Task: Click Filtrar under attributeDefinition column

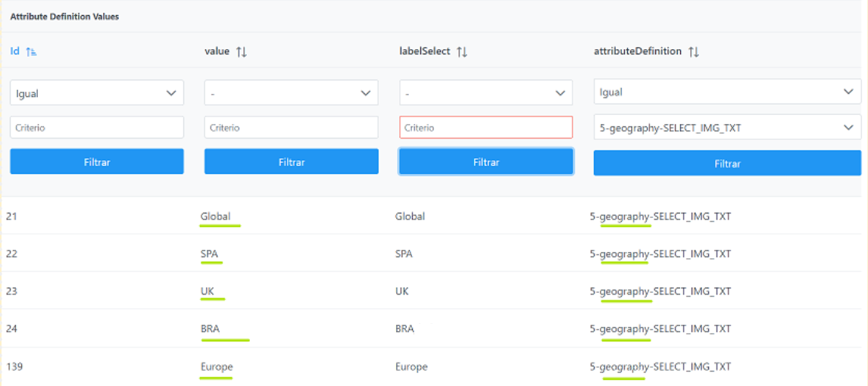Action: pos(727,163)
